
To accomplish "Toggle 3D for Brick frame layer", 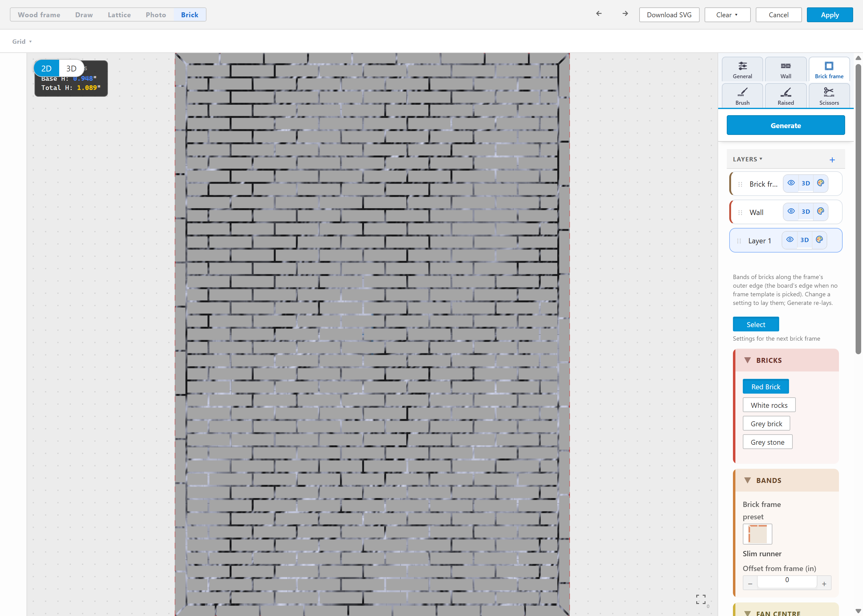I will click(x=806, y=183).
